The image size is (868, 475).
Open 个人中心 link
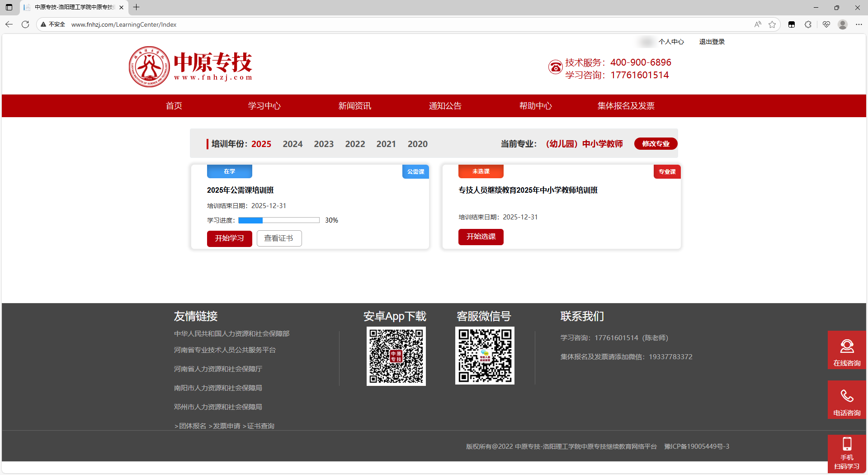pos(671,42)
